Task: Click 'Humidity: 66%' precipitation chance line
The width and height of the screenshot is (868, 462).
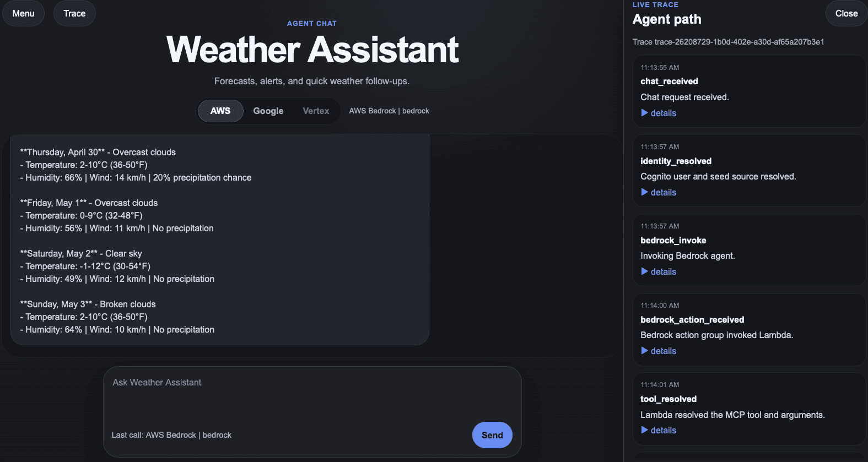Action: pyautogui.click(x=136, y=177)
